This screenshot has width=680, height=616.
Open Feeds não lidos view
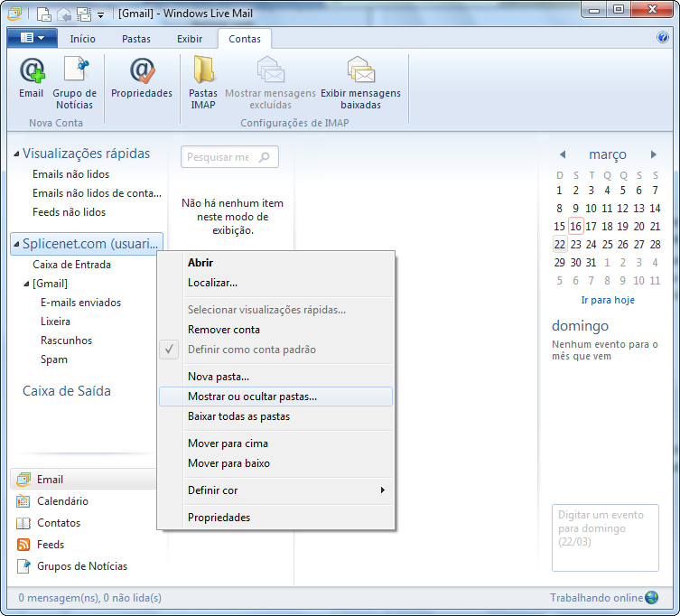click(69, 212)
